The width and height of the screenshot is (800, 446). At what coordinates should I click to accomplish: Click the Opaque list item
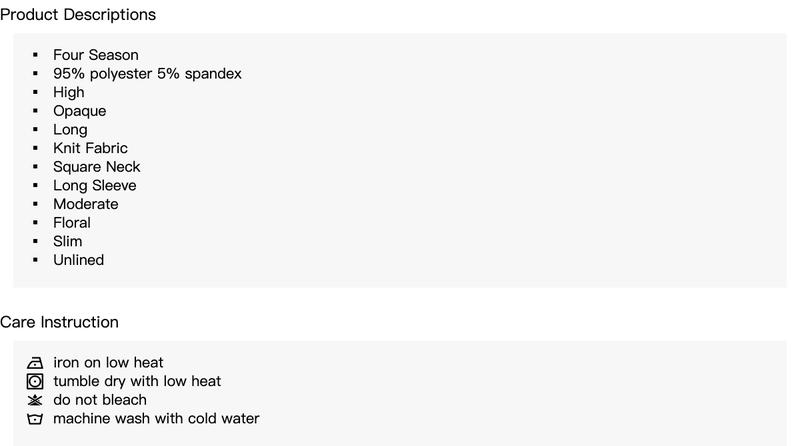point(80,111)
